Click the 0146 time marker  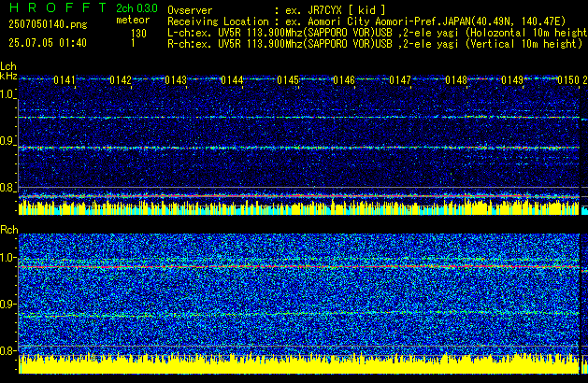344,80
